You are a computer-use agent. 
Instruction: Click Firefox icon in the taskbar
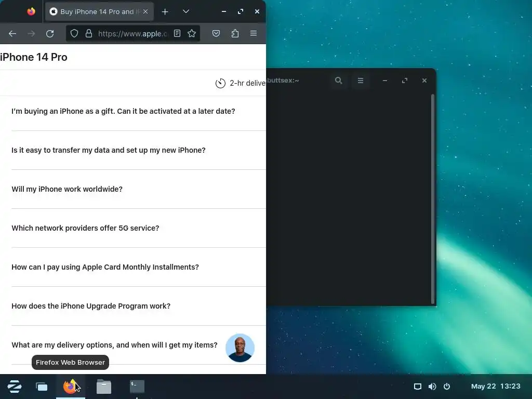tap(71, 387)
